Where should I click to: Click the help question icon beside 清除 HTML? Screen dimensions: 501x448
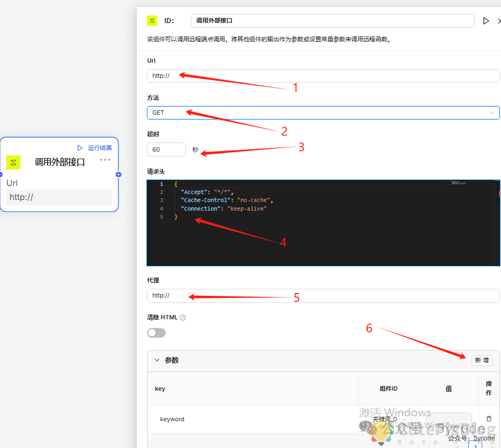click(x=181, y=317)
